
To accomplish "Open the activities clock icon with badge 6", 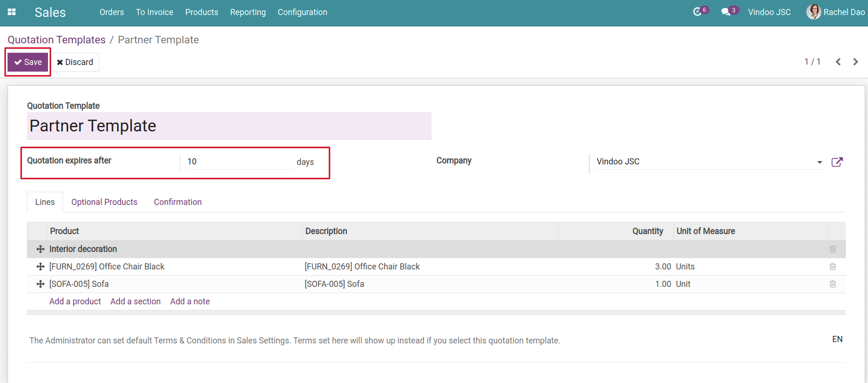I will [x=700, y=11].
